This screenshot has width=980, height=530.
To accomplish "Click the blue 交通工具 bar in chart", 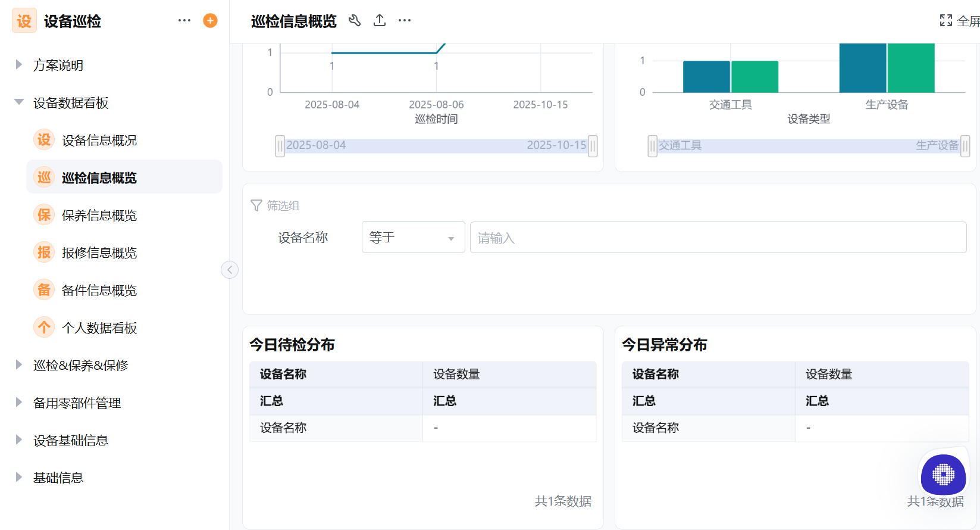I will 706,77.
